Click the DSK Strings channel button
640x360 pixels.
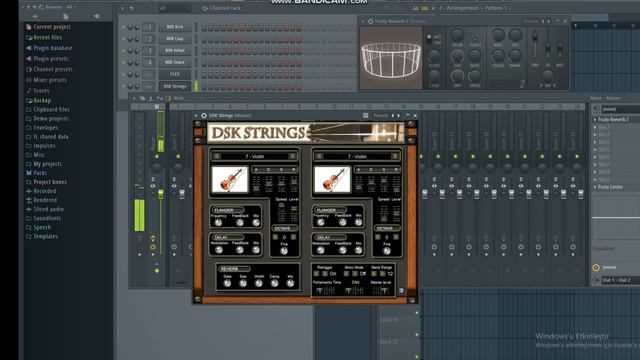point(175,86)
